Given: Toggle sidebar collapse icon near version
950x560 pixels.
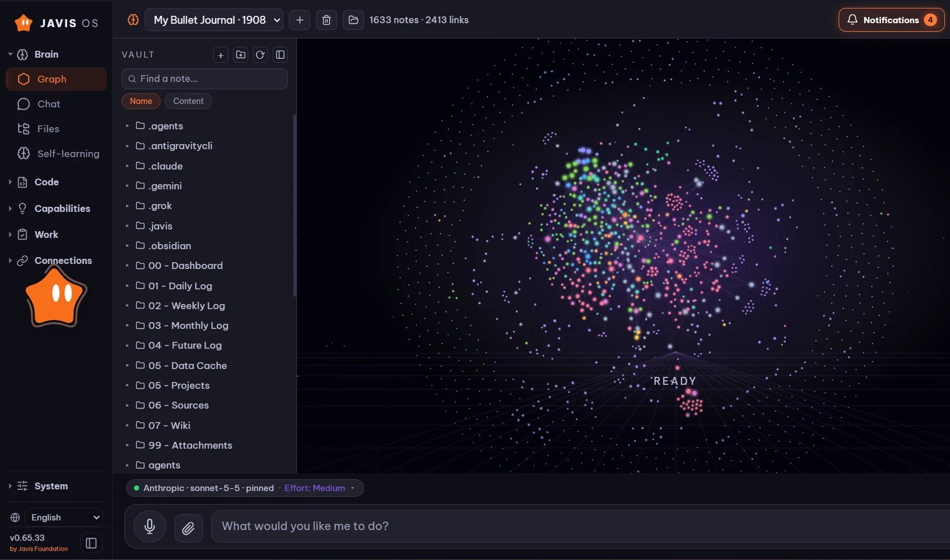Looking at the screenshot, I should click(91, 544).
